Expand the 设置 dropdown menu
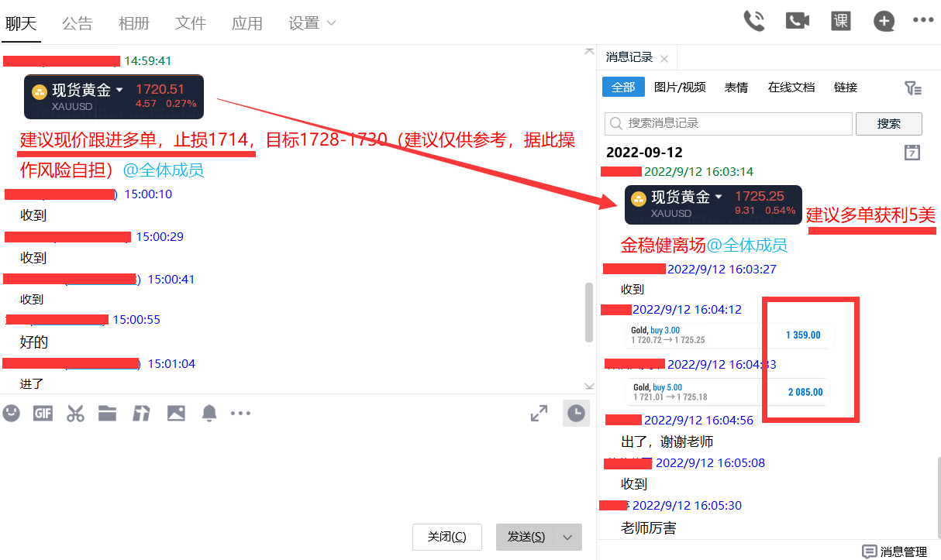The width and height of the screenshot is (941, 560). 312,23
